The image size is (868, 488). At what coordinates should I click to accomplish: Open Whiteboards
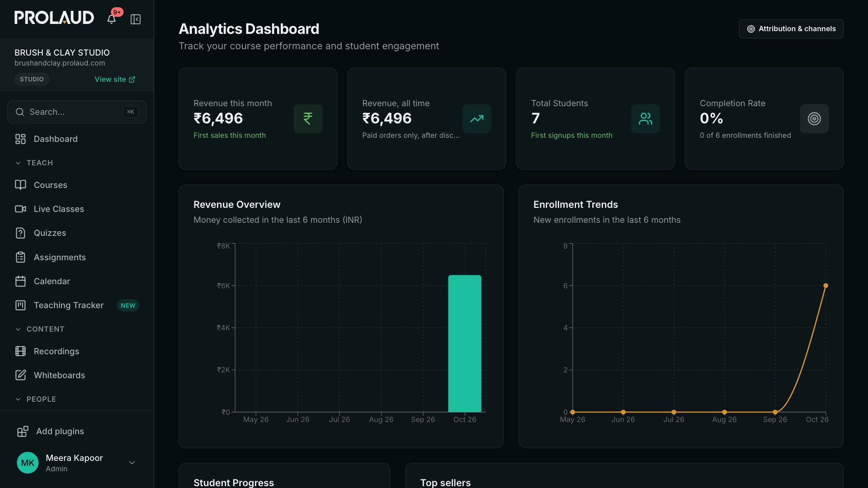[77, 375]
